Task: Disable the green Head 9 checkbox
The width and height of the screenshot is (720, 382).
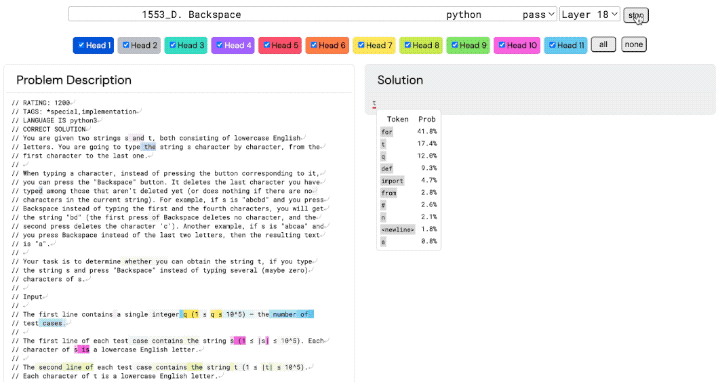Action: point(455,45)
